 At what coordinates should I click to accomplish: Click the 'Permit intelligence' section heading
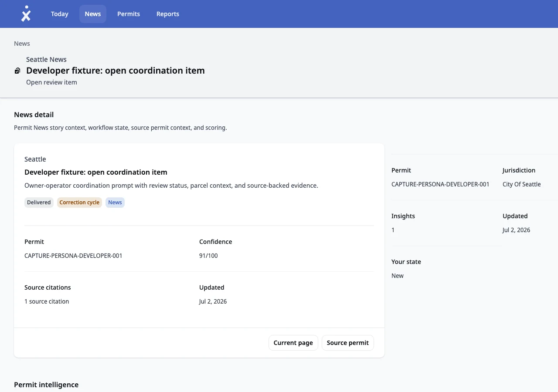(x=46, y=385)
